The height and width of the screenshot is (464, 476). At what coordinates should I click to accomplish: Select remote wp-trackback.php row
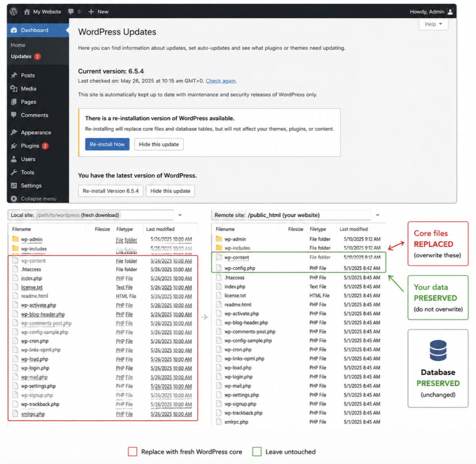(299, 413)
